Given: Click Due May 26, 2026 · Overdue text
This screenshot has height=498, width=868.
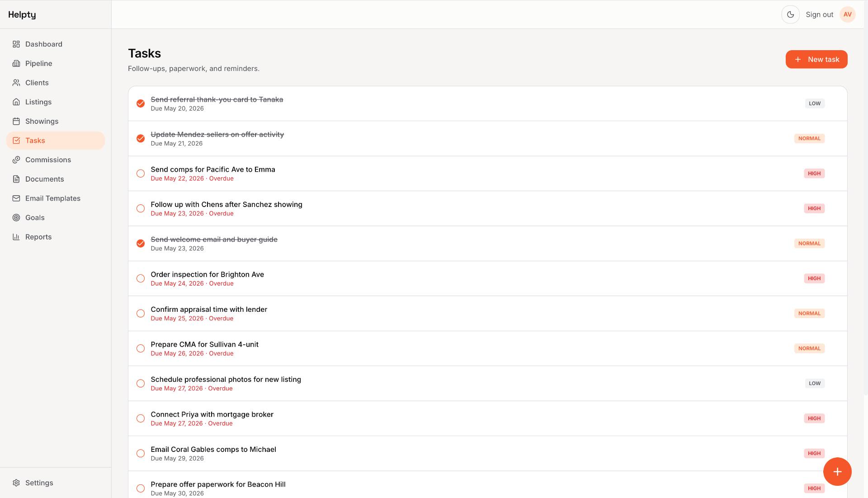Looking at the screenshot, I should (x=192, y=353).
